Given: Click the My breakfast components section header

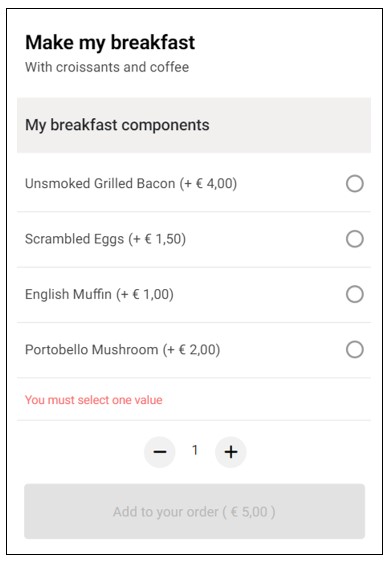Looking at the screenshot, I should coord(194,125).
